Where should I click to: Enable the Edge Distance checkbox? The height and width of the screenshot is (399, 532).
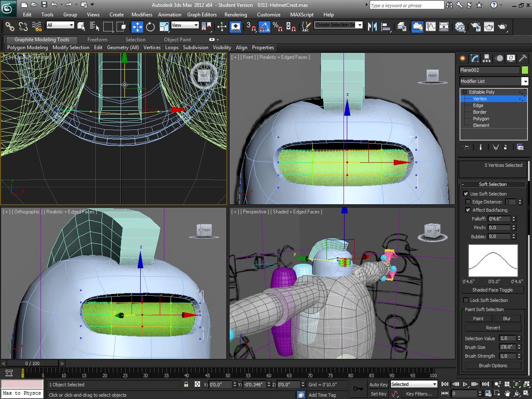[468, 202]
